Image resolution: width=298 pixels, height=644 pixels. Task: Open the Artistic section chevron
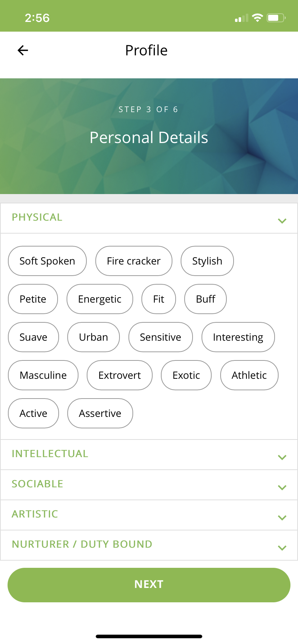click(x=282, y=517)
